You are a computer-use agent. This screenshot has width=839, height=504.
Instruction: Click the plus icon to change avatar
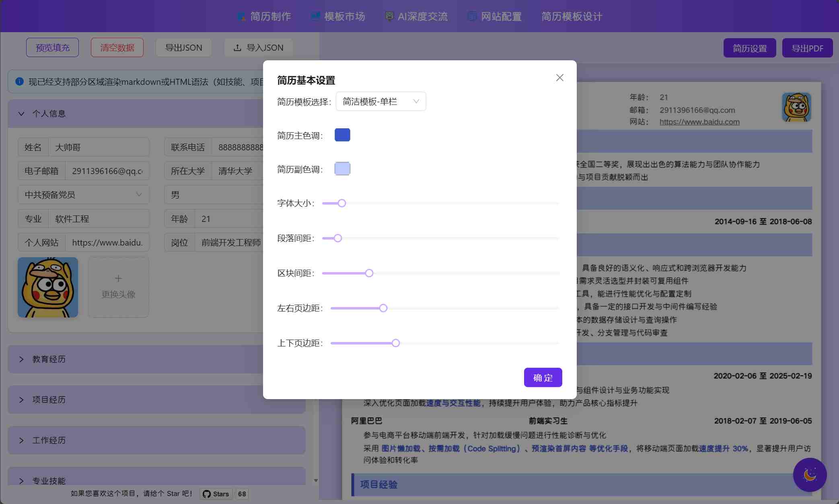click(118, 279)
